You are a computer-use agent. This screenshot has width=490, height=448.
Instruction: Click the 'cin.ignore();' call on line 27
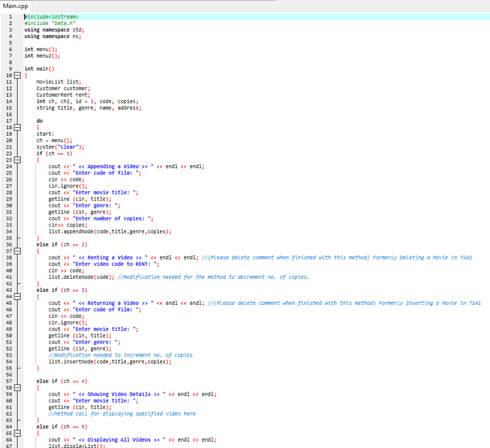pyautogui.click(x=68, y=186)
